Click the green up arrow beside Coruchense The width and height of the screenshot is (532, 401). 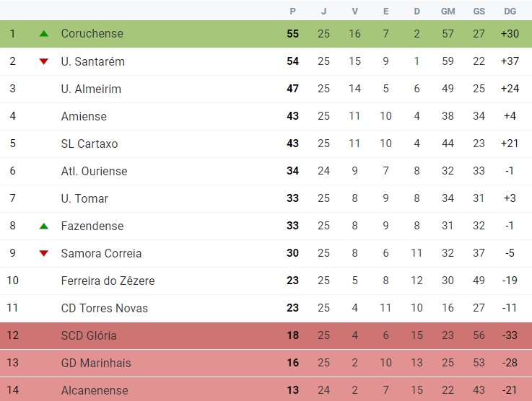tap(44, 34)
